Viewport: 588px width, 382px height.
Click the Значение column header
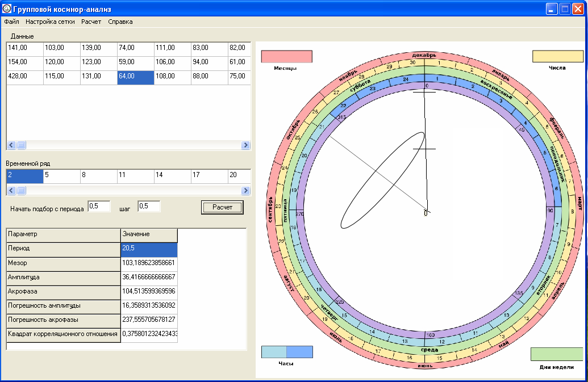[149, 236]
